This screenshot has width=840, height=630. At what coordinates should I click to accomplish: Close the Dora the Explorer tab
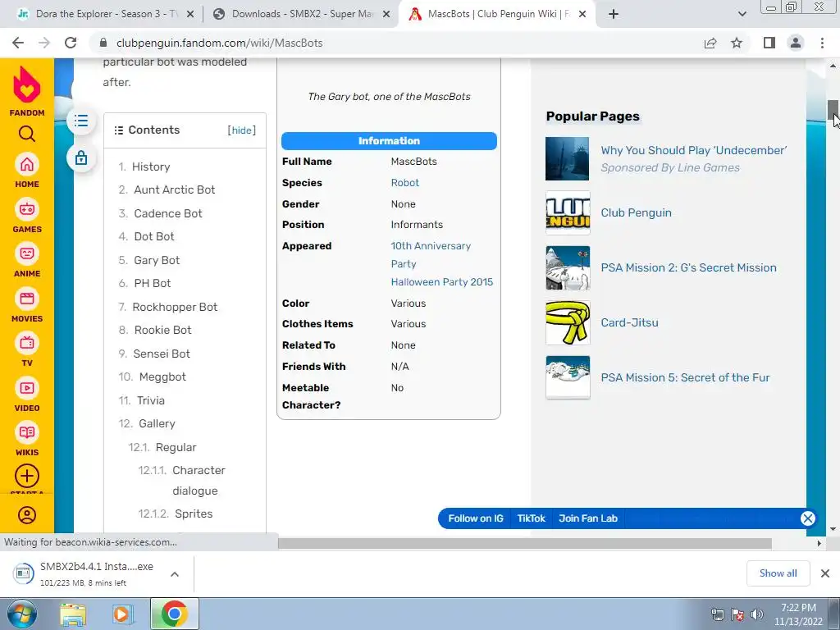pos(190,15)
